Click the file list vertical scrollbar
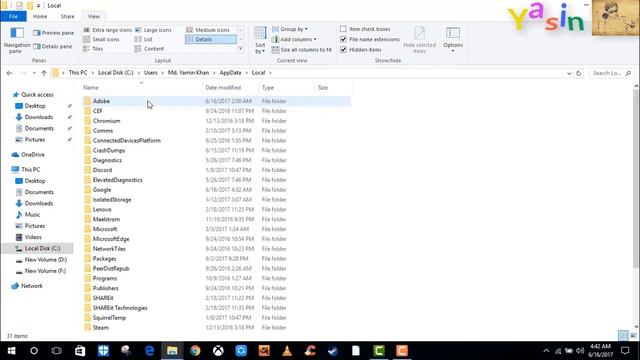Viewport: 640px width, 360px height. [636, 178]
